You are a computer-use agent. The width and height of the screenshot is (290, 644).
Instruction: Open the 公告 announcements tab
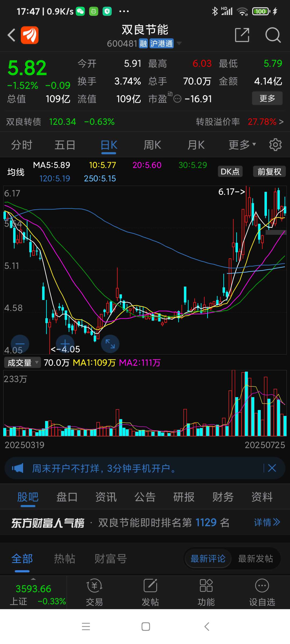pyautogui.click(x=145, y=497)
